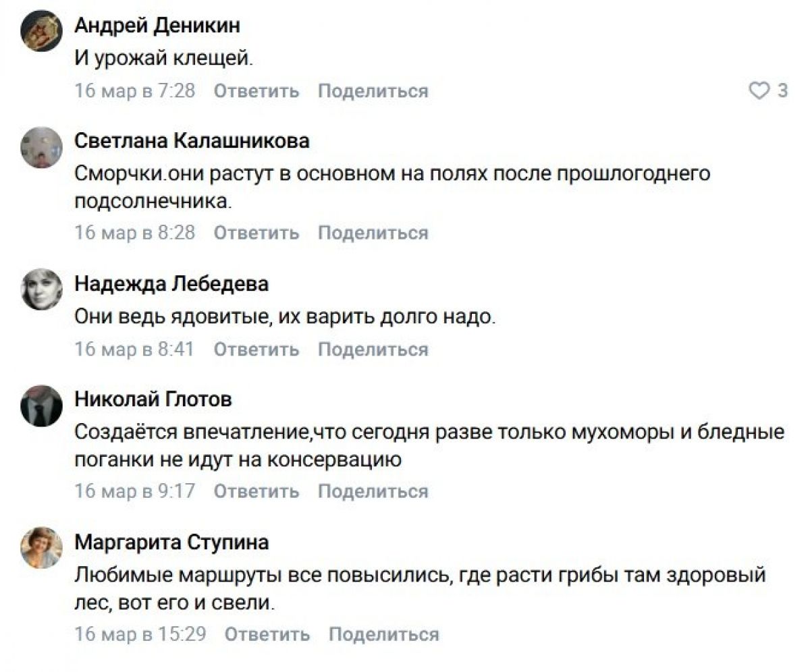Visit Надежда Лебедева's profile via name
This screenshot has width=810, height=672.
(x=171, y=284)
